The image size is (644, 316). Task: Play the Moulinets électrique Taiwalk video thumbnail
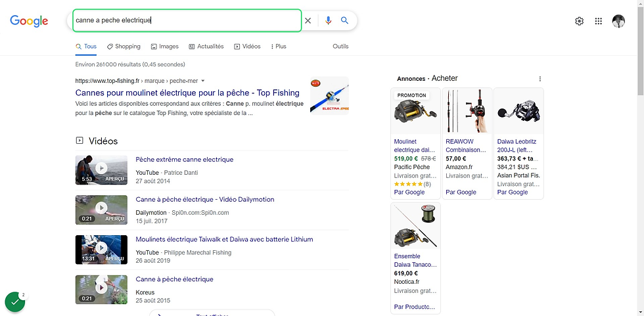coord(101,250)
